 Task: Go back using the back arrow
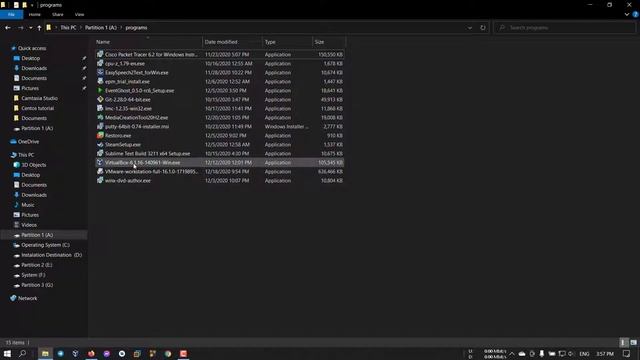(8, 28)
